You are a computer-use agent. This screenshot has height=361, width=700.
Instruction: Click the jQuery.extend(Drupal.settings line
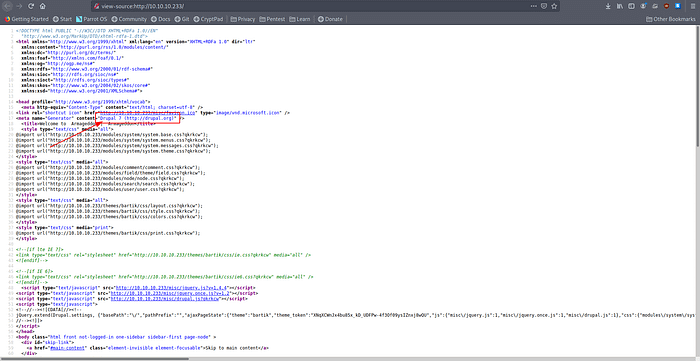355,315
